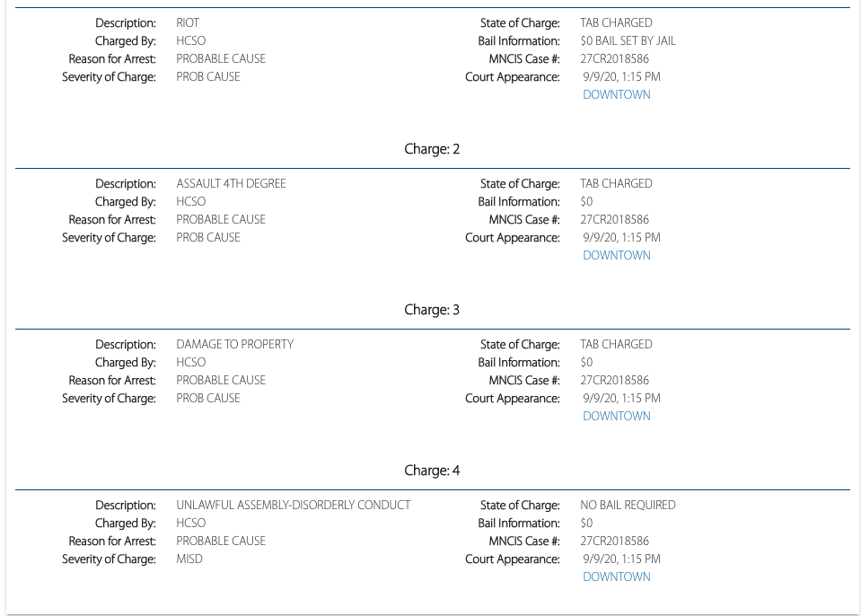Click the HCSO value under Charge 4
The image size is (861, 616).
[190, 523]
